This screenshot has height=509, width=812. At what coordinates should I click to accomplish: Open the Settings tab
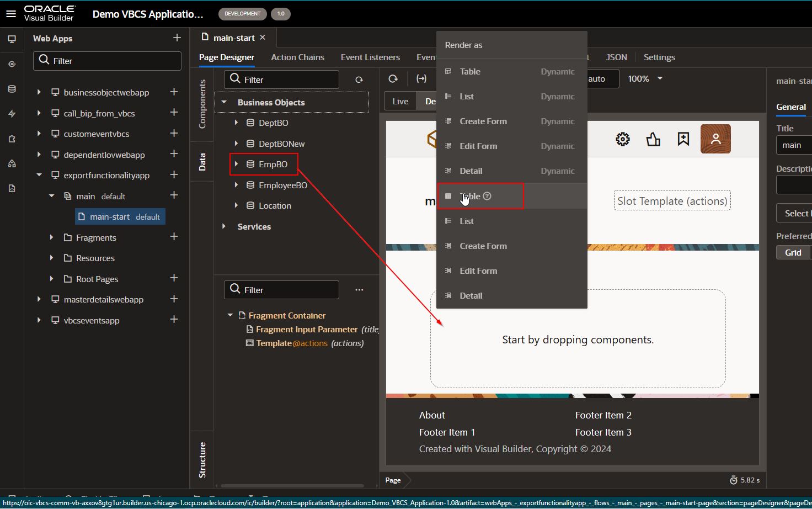pyautogui.click(x=659, y=57)
